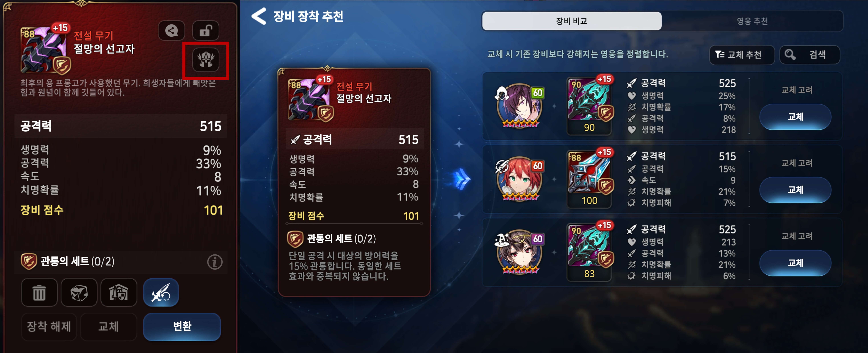Click the share icon button
Screen dimensions: 868x353
[x=172, y=31]
